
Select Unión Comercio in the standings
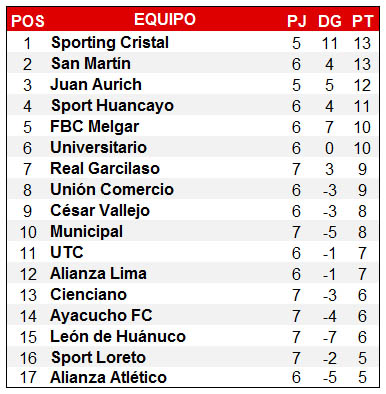(x=112, y=189)
